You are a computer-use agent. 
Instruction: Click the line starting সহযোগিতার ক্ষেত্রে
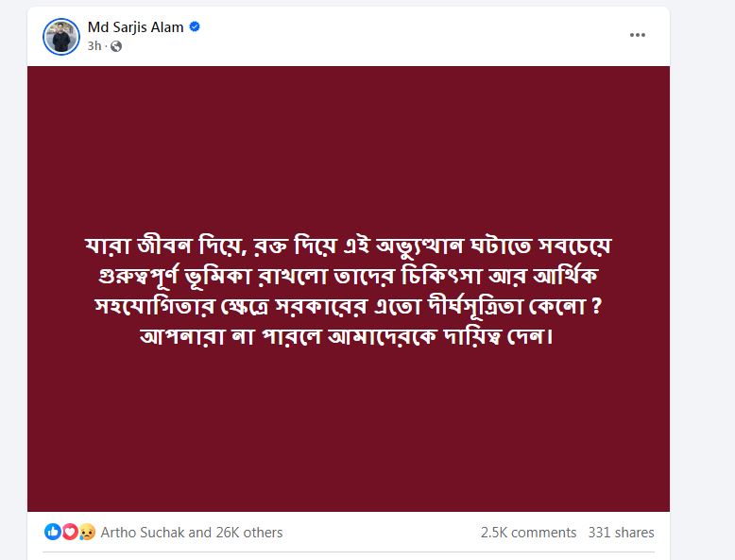pyautogui.click(x=349, y=307)
